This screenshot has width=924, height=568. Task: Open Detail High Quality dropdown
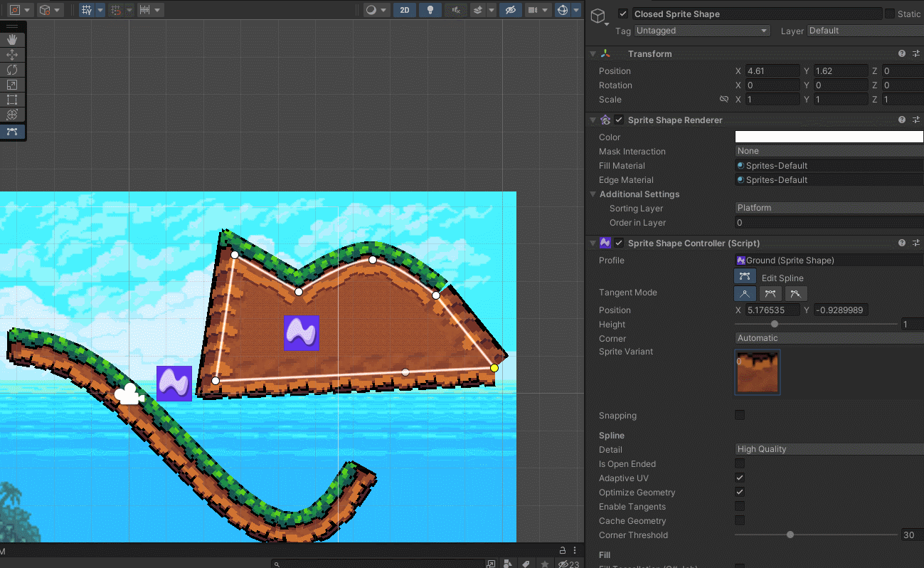[x=829, y=449]
